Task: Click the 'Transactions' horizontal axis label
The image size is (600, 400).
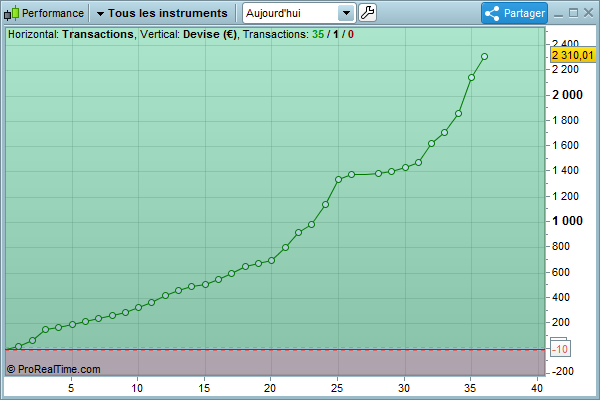Action: pyautogui.click(x=98, y=34)
